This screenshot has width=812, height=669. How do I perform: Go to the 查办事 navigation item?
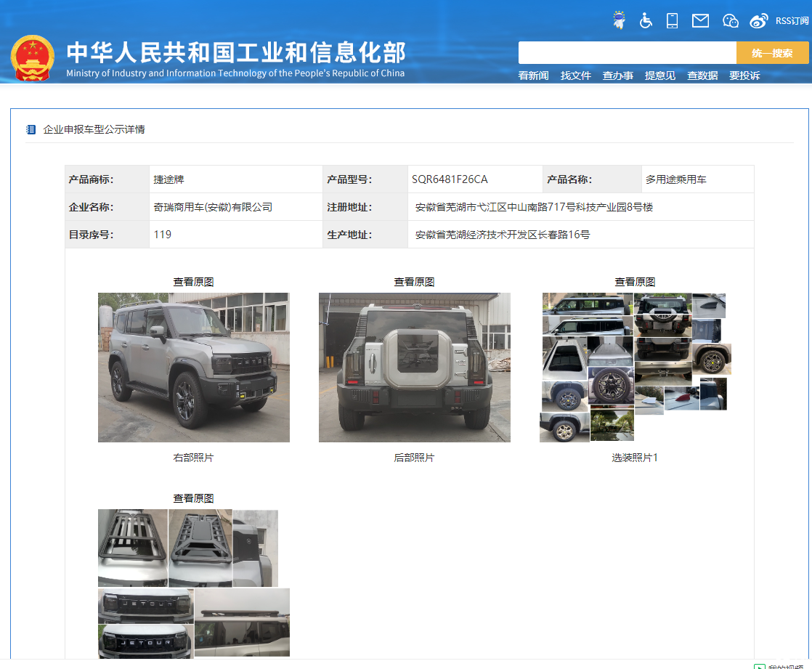click(617, 76)
